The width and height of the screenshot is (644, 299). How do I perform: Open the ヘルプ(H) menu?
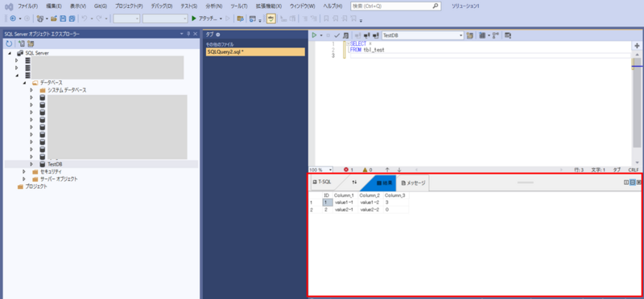point(333,6)
